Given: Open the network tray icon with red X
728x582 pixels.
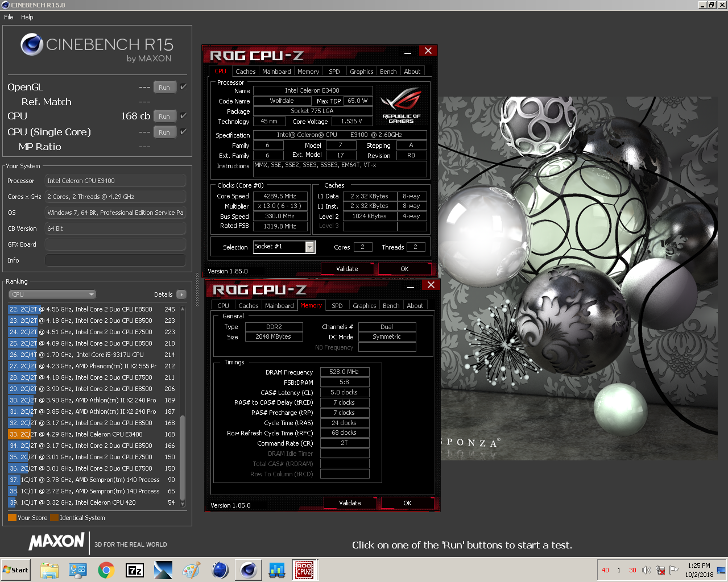Looking at the screenshot, I should 660,570.
